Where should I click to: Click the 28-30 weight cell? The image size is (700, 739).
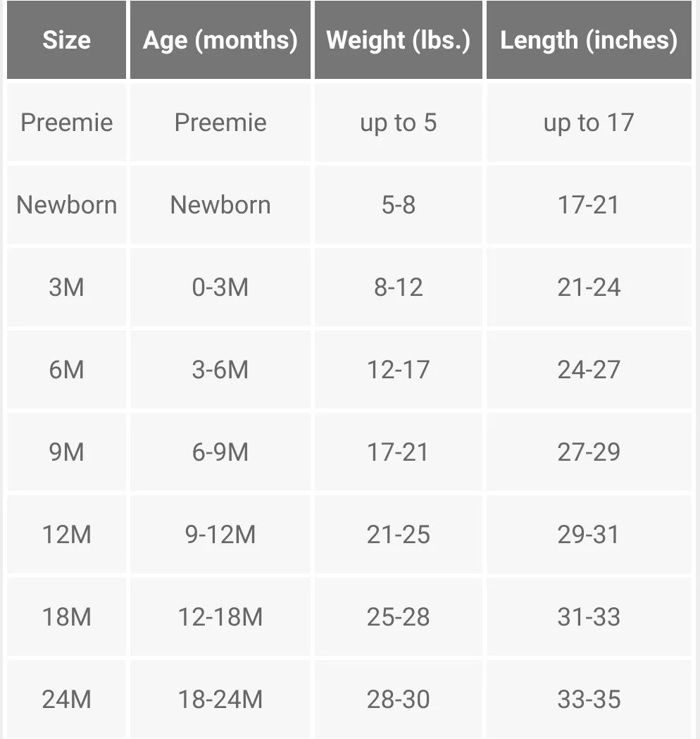(399, 700)
